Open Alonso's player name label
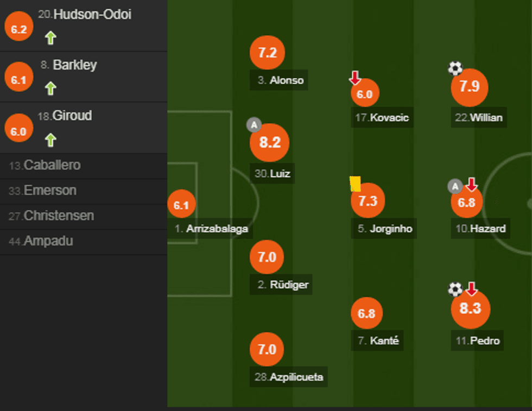This screenshot has width=532, height=411. tap(280, 81)
